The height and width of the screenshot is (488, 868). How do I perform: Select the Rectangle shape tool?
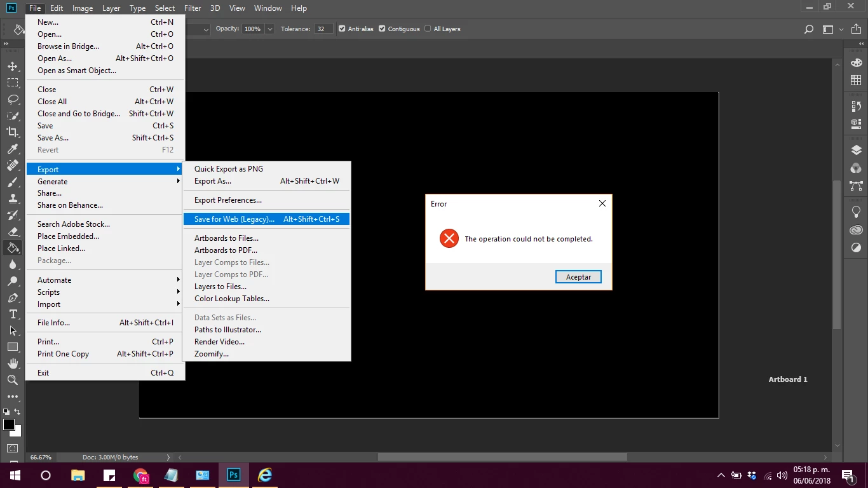click(12, 347)
